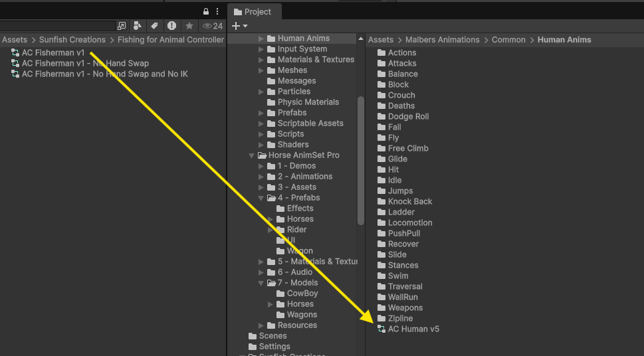The width and height of the screenshot is (644, 356).
Task: Toggle hidden packages visibility eye icon
Action: point(213,26)
